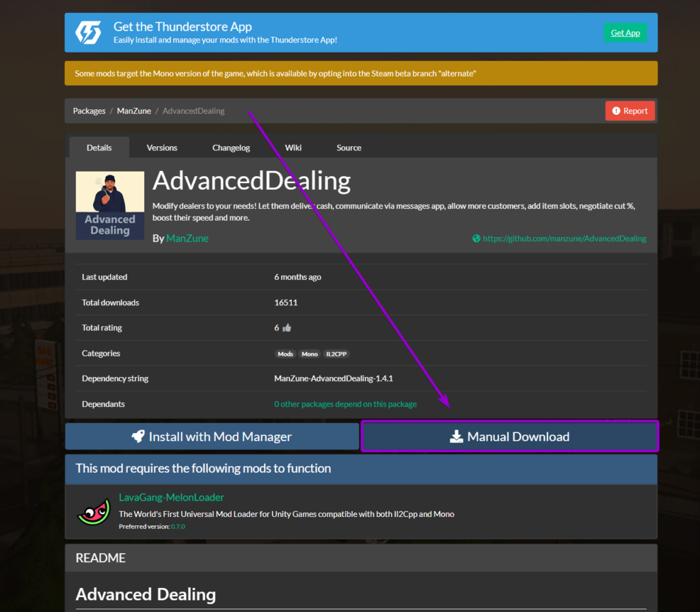Click the dependency string ManZune-AdvancedDealing-1.4.1
Screen dimensions: 700x612
[334, 378]
